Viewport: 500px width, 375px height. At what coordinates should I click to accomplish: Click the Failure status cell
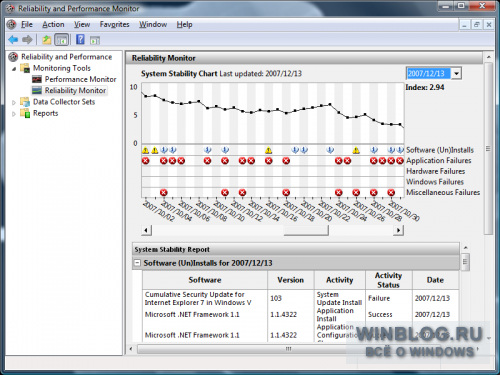379,298
